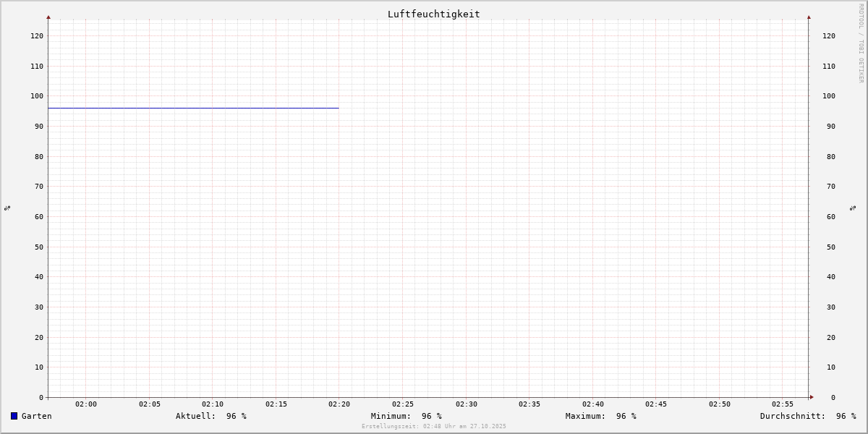Select the Luftfeuchtigkeit chart title

(433, 14)
